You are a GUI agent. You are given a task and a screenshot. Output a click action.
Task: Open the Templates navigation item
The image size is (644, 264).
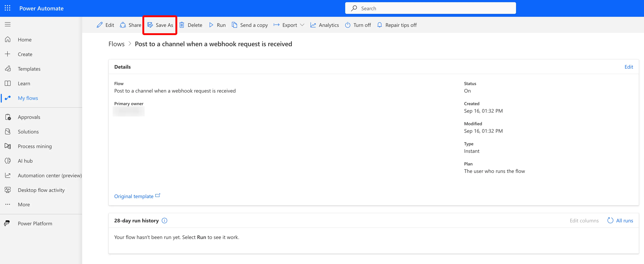pos(41,69)
